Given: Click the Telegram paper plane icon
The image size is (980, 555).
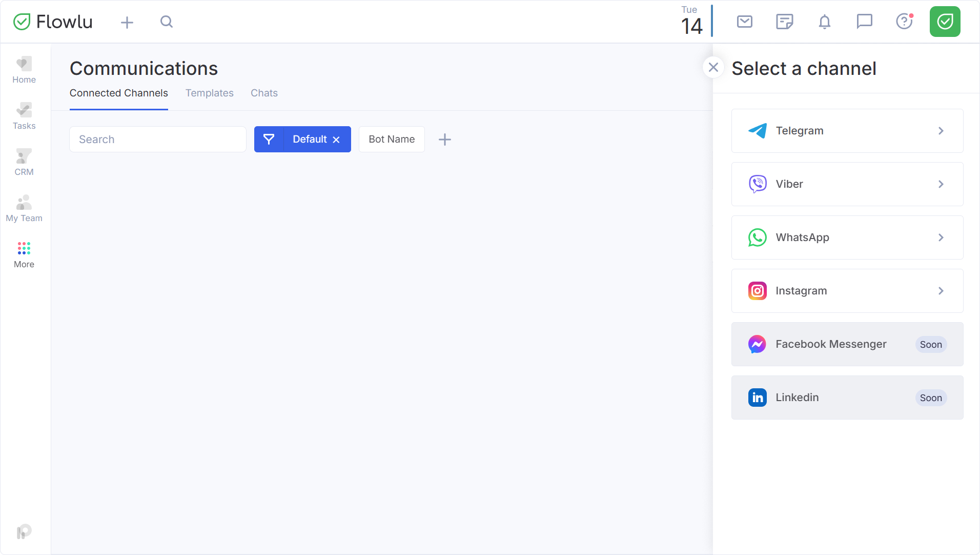Looking at the screenshot, I should 758,131.
